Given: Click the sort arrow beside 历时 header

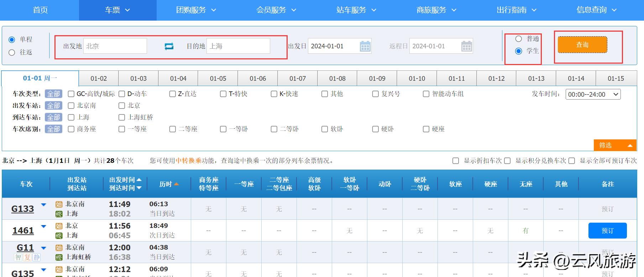Looking at the screenshot, I should (176, 184).
